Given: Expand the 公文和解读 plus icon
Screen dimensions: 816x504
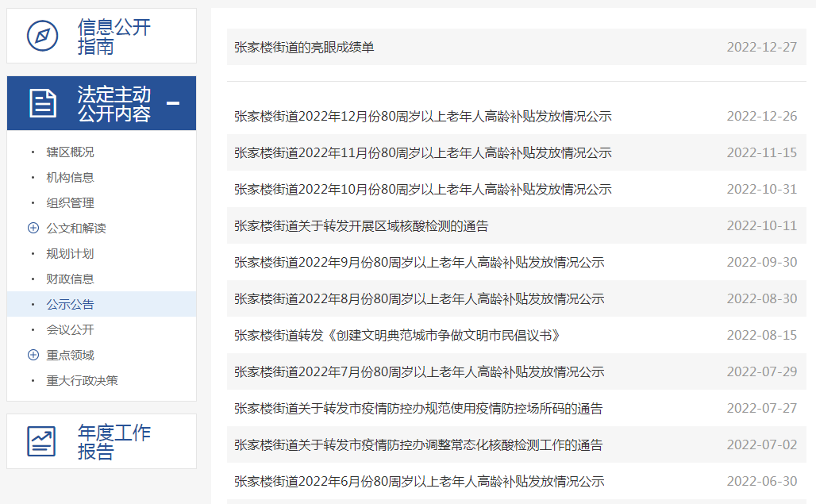Looking at the screenshot, I should 33,228.
